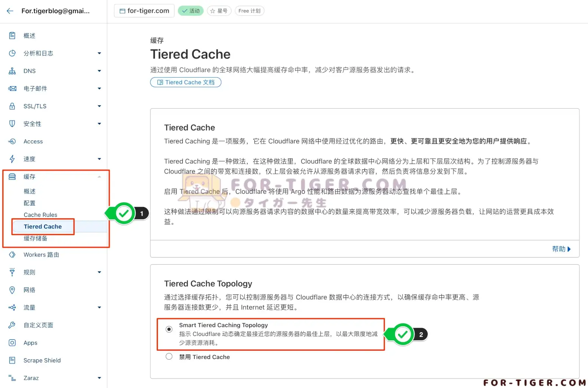This screenshot has height=388, width=588.
Task: Select the Smart Tiered Caching Topology radio button
Action: 169,330
